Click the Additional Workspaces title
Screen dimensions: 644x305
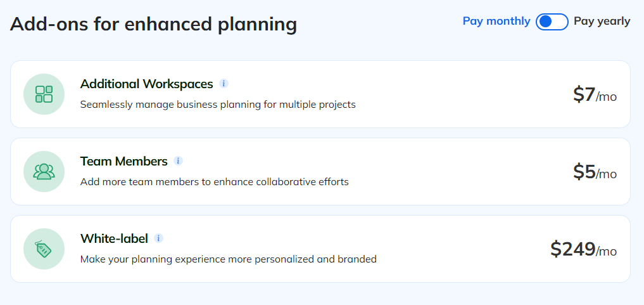click(146, 84)
